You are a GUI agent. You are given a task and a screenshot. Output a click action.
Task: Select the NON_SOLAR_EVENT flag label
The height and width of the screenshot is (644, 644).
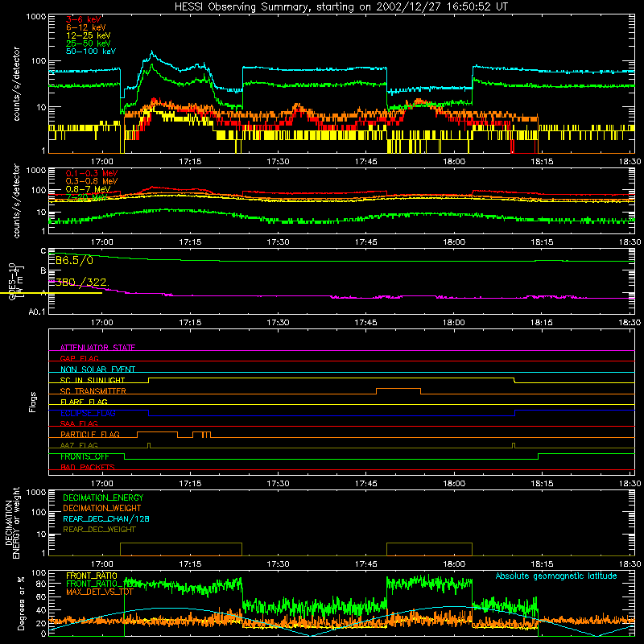coord(97,369)
